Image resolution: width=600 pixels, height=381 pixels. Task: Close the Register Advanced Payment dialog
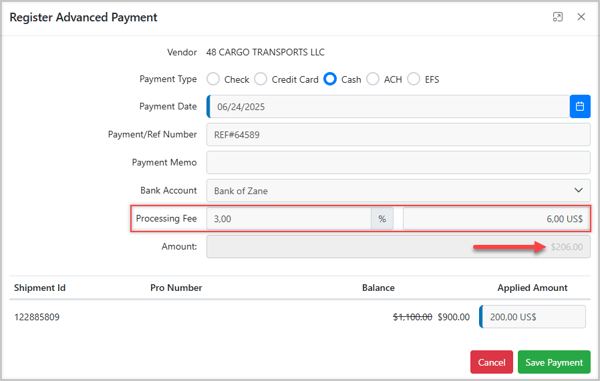click(581, 17)
